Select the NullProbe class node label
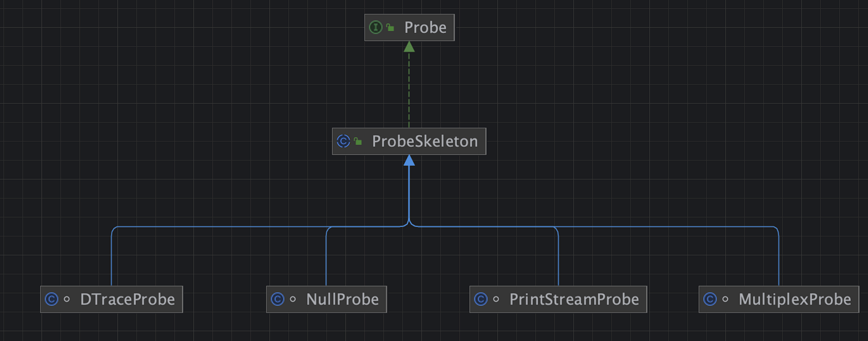Viewport: 868px width, 341px height. pos(342,299)
